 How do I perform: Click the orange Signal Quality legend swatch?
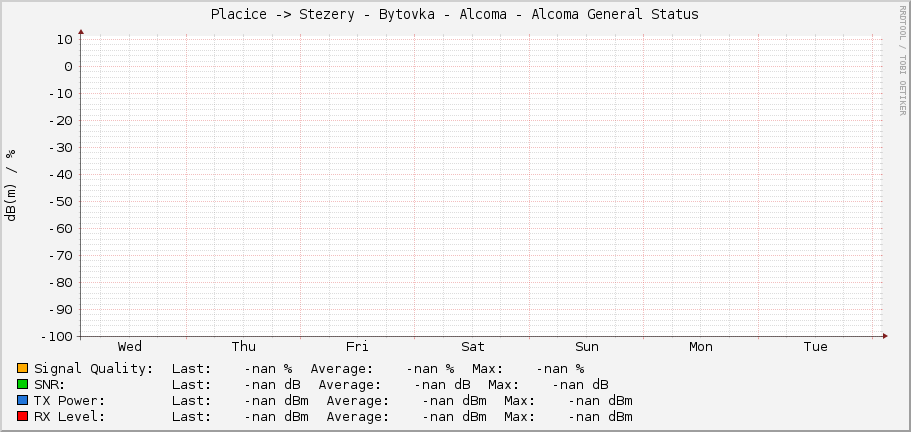point(23,368)
